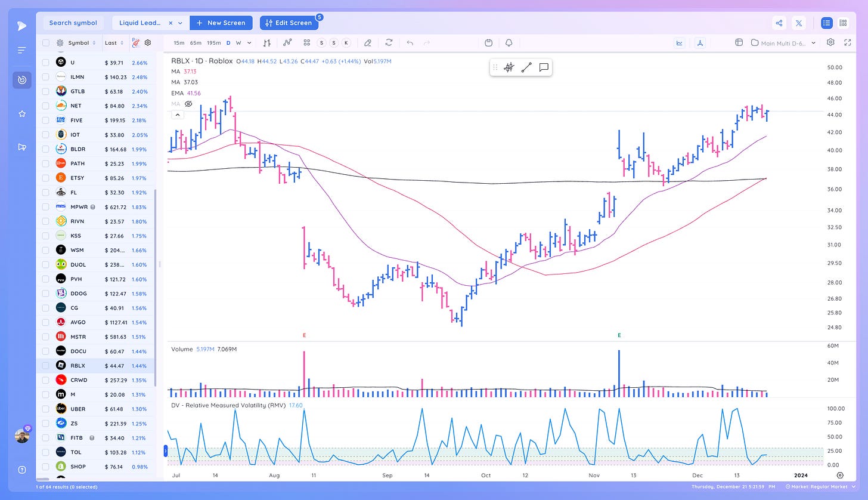Image resolution: width=868 pixels, height=500 pixels.
Task: Toggle the network node icon button
Action: (700, 42)
